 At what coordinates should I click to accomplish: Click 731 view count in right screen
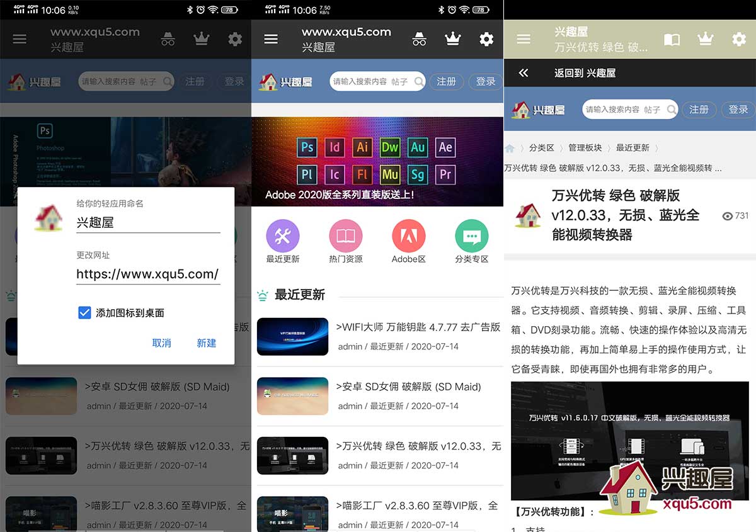point(735,215)
